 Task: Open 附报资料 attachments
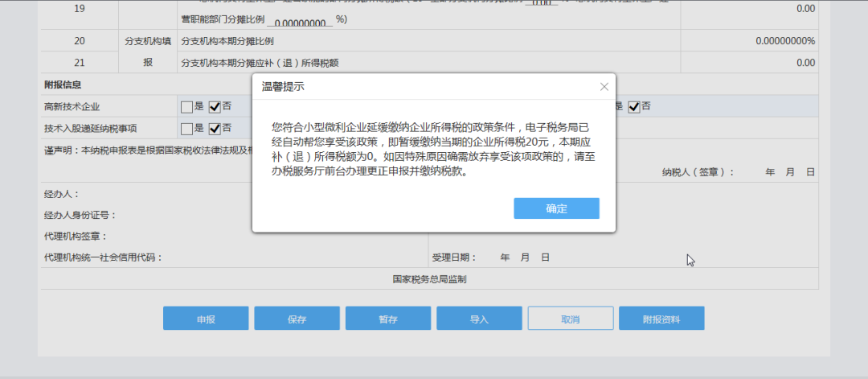click(661, 319)
